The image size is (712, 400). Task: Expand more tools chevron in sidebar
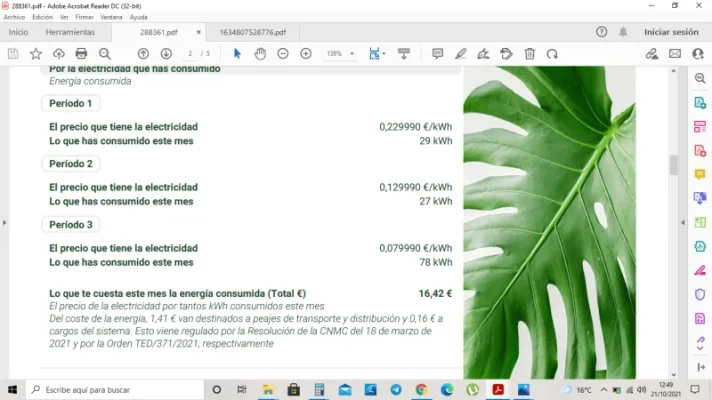700,348
